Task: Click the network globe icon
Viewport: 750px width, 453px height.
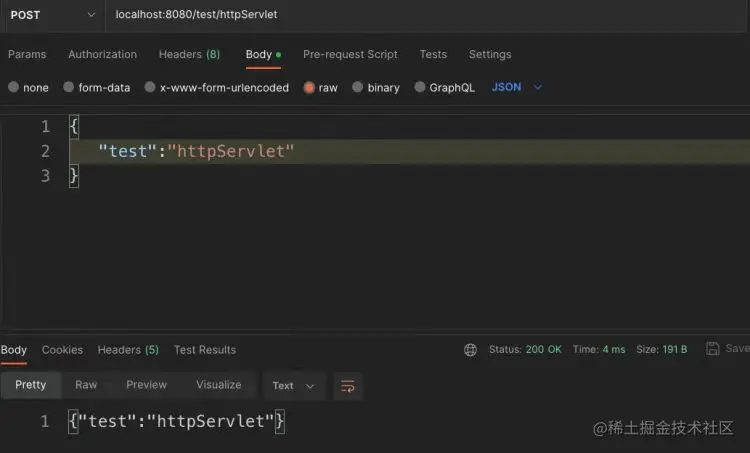Action: click(x=470, y=350)
